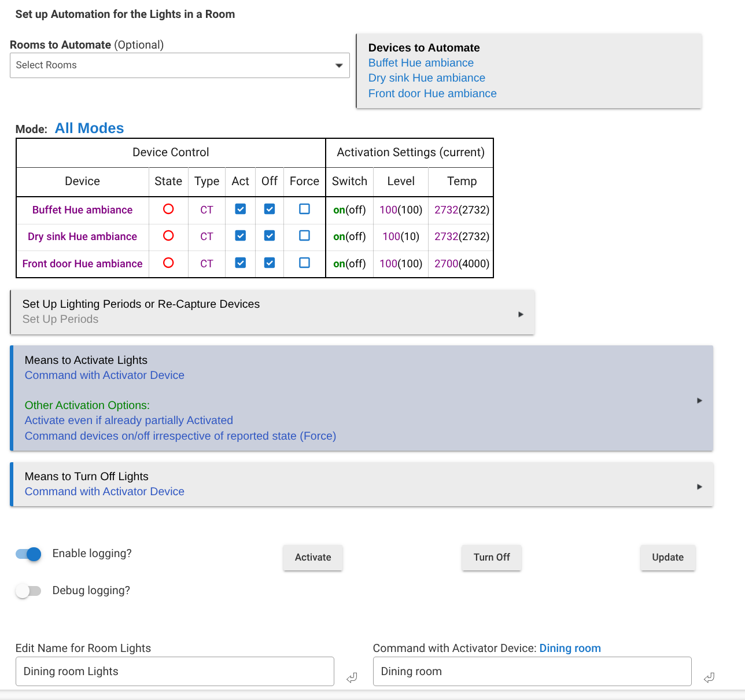Uncheck Off checkbox for Dry sink Hue ambiance
745x700 pixels.
click(270, 235)
